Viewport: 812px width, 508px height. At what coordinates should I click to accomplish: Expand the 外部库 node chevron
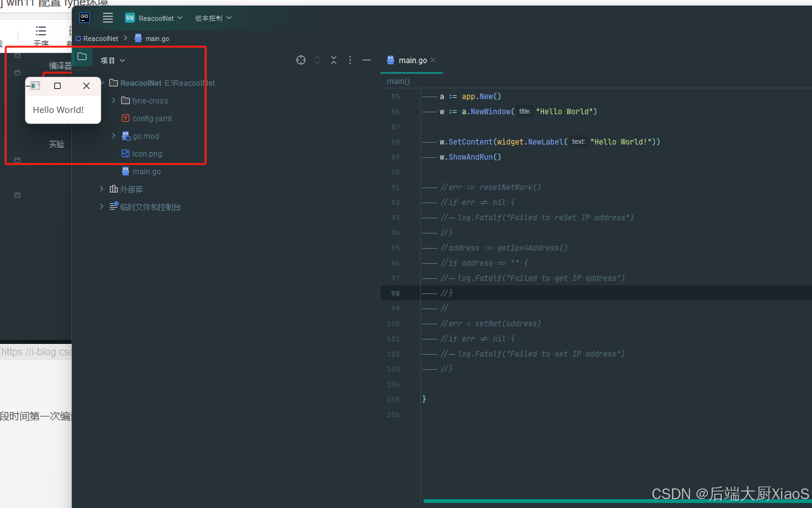pos(102,189)
